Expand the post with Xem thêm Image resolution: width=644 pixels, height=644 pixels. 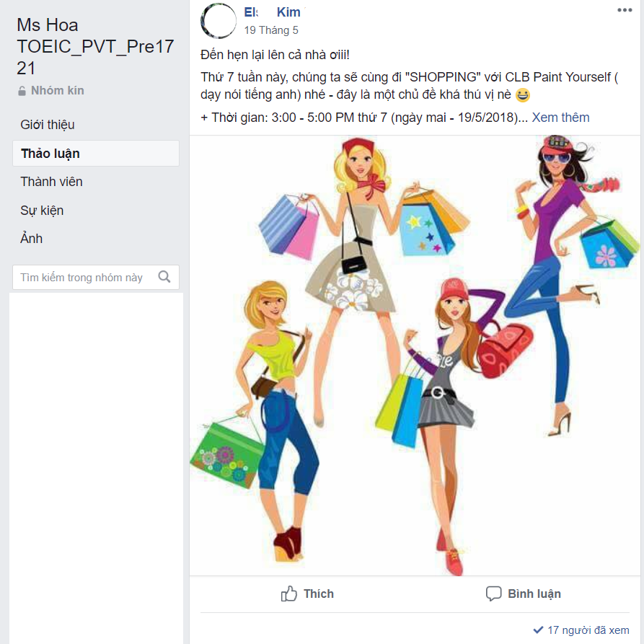pos(560,118)
